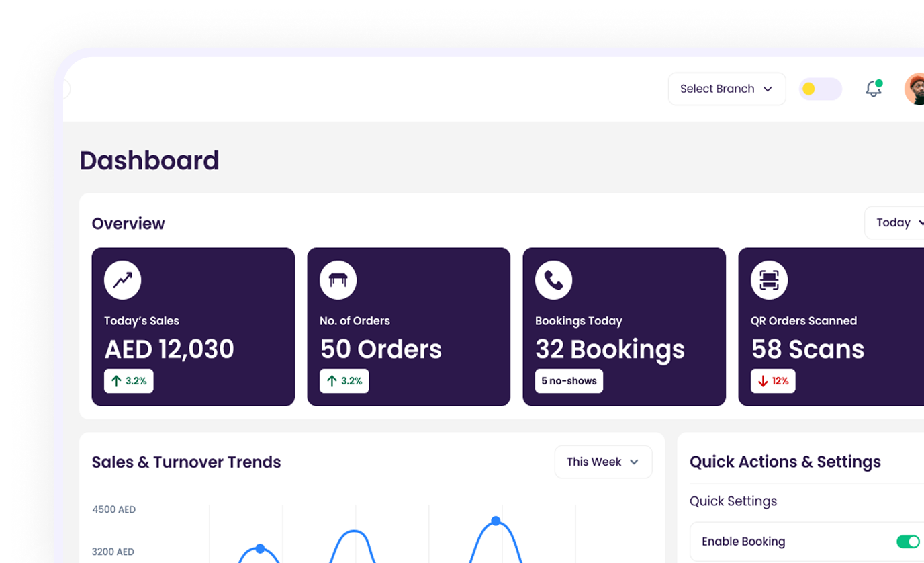The image size is (924, 563).
Task: Open notifications with the bell icon
Action: [874, 89]
